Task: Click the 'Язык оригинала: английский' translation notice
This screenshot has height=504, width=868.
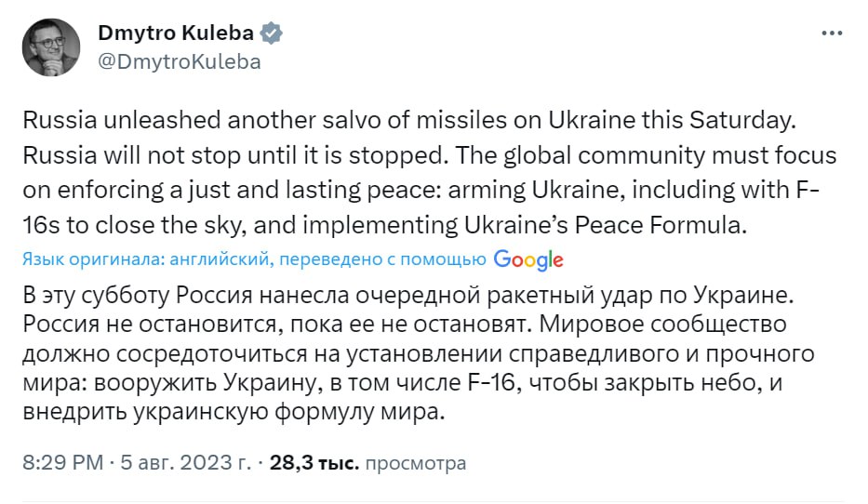Action: [144, 260]
